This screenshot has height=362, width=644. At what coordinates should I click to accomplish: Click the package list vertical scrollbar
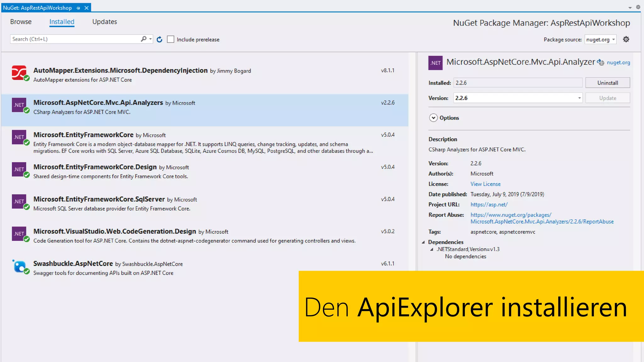point(412,207)
